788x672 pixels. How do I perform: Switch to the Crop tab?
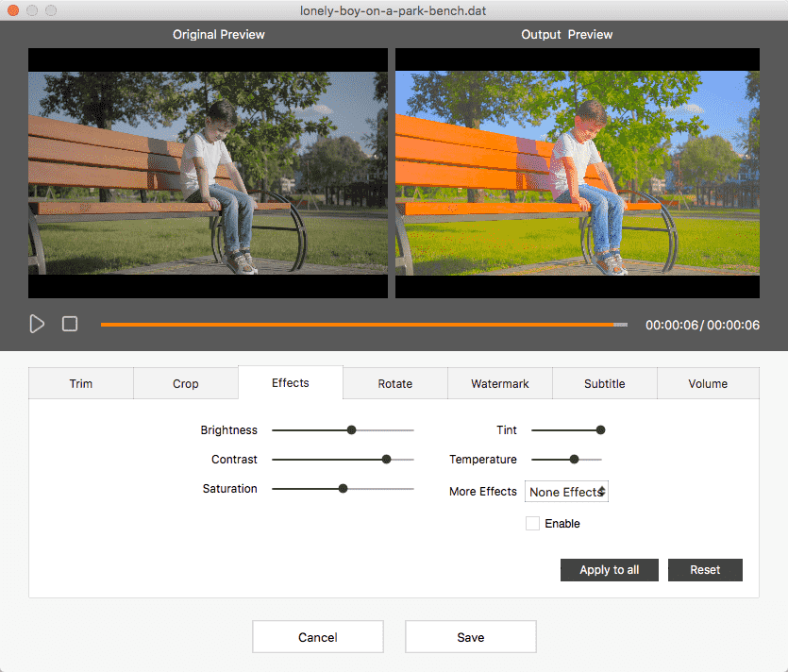[x=185, y=383]
